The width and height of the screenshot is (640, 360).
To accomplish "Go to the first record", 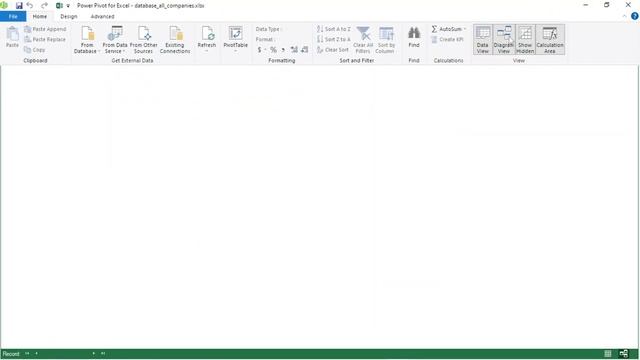I will [x=27, y=353].
